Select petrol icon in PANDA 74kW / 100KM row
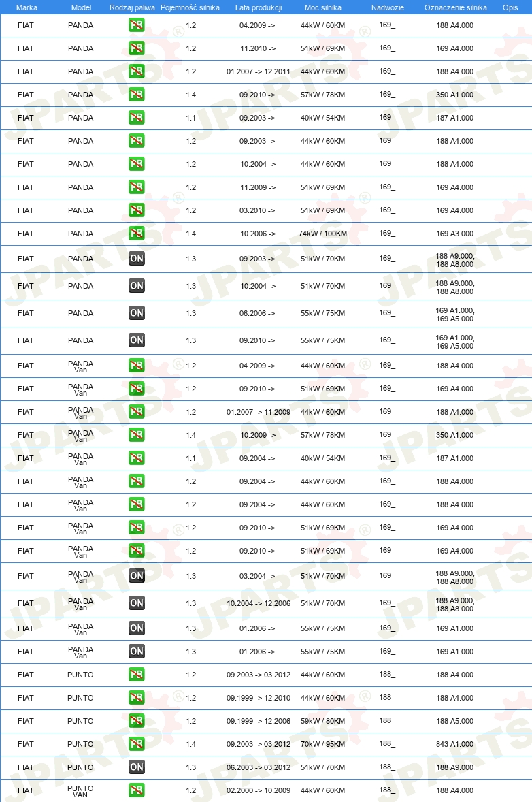 point(137,234)
